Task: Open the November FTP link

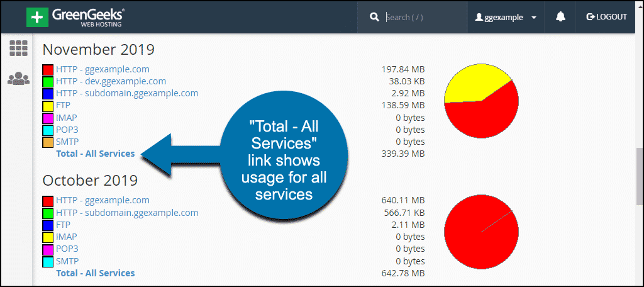Action: click(63, 105)
